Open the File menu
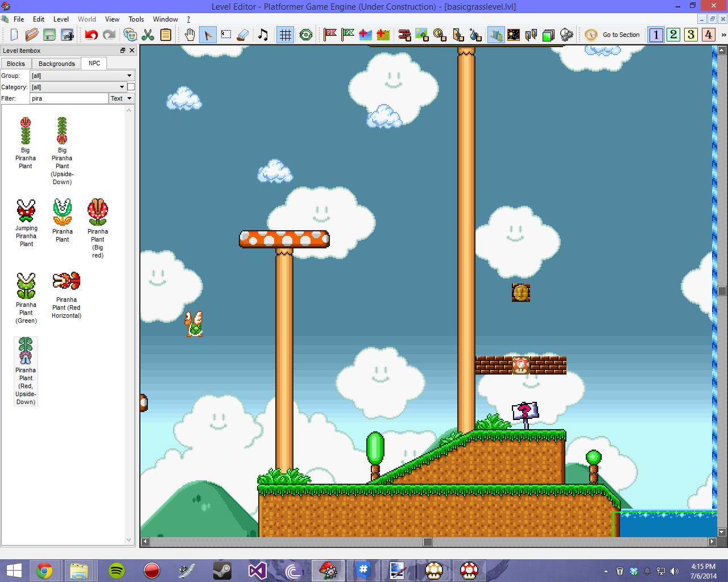Viewport: 728px width, 582px height. (19, 19)
